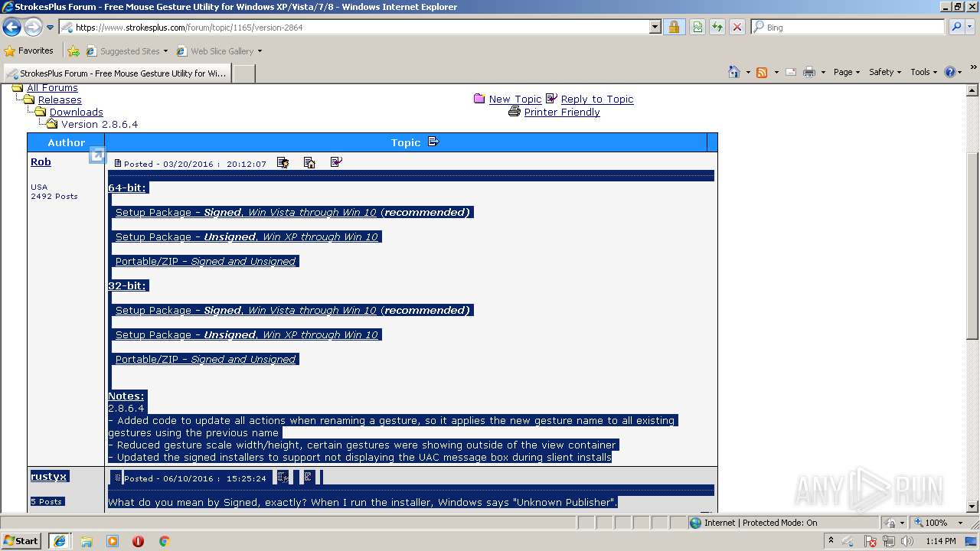
Task: Open the Favorites star button
Action: click(29, 51)
